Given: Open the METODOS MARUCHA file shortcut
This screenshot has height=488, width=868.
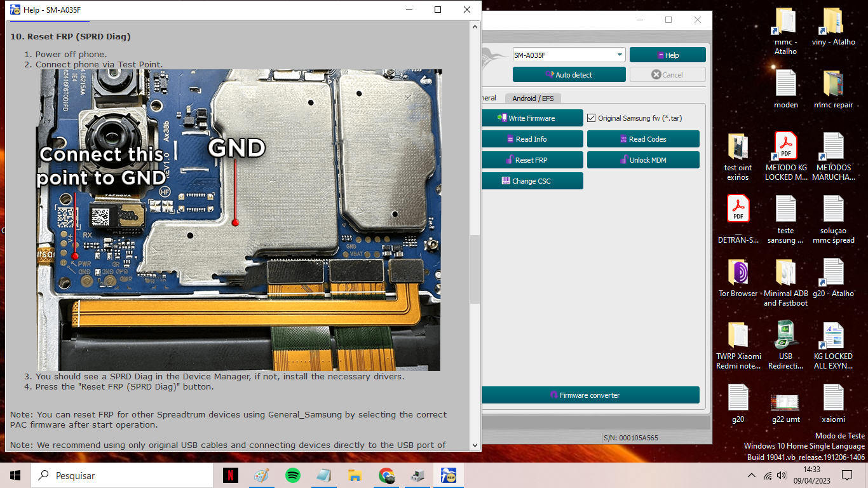Looking at the screenshot, I should [x=833, y=156].
